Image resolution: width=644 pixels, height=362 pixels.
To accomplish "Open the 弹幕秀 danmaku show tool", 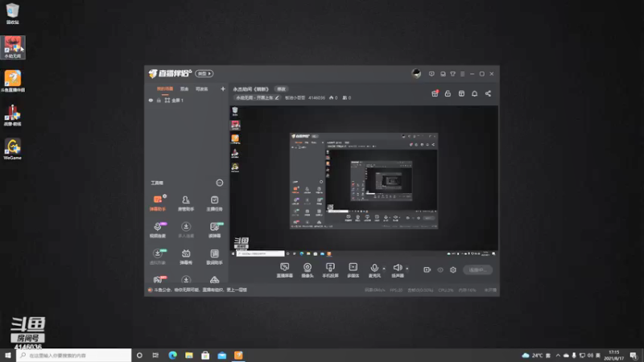I will point(186,257).
